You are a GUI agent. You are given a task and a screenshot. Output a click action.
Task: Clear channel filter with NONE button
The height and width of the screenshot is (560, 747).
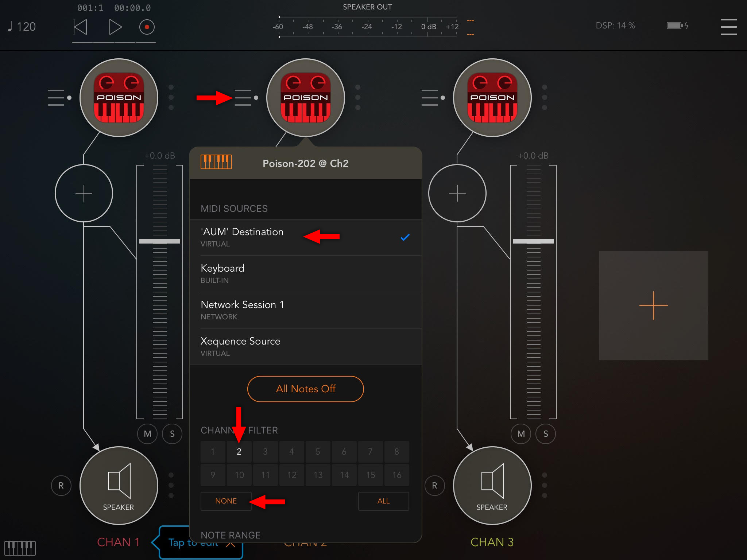tap(226, 501)
